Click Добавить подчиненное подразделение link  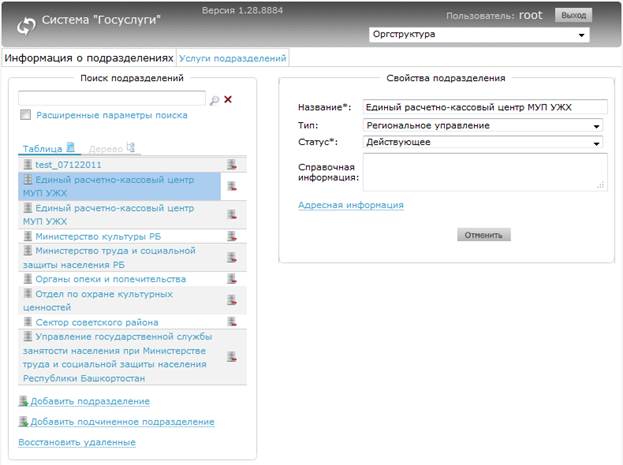tap(122, 422)
